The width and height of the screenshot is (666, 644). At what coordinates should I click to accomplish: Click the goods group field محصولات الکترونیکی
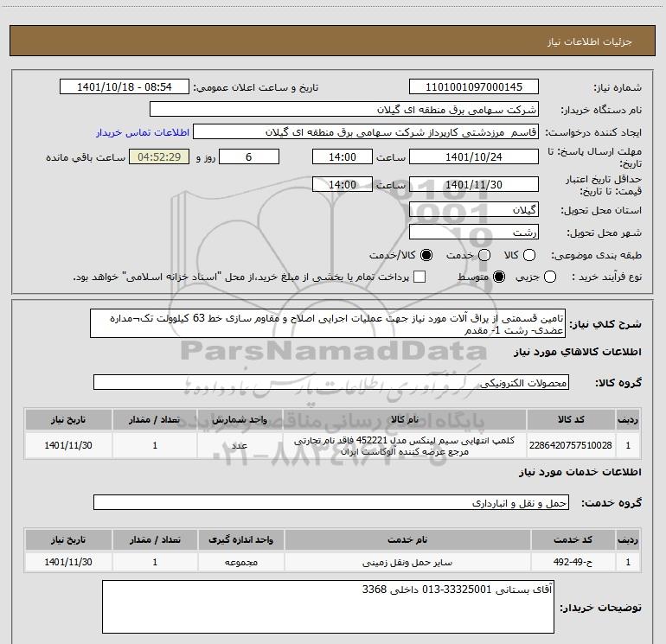[331, 382]
